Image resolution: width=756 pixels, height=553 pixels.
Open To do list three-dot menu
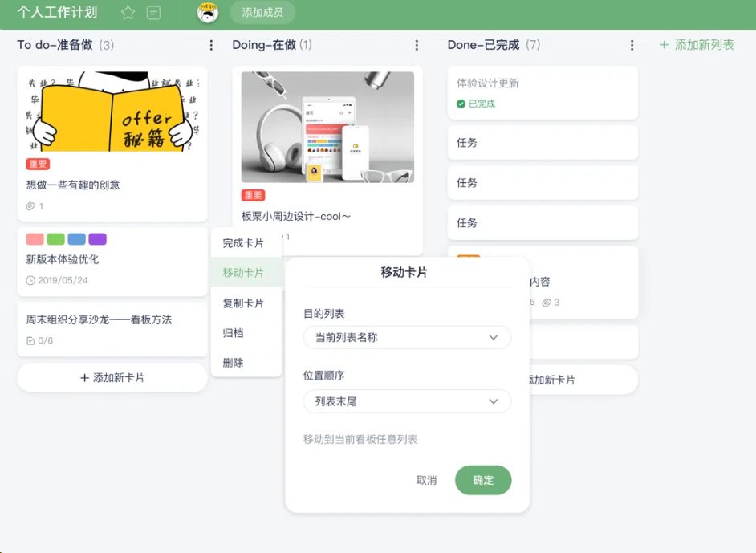coord(211,46)
